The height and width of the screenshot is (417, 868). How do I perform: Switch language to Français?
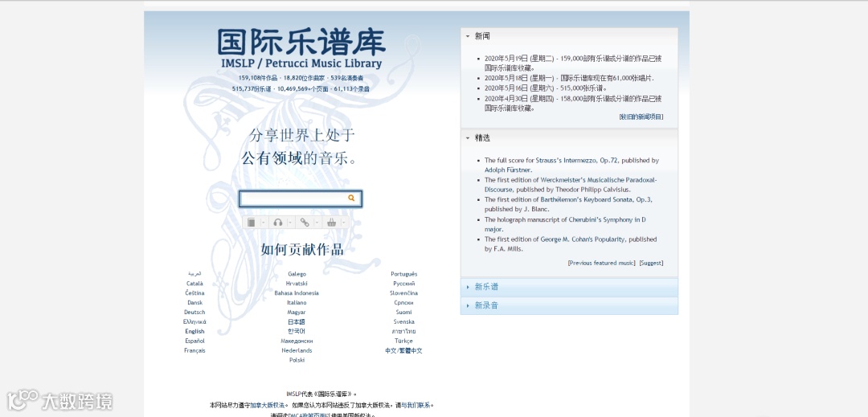tap(194, 350)
